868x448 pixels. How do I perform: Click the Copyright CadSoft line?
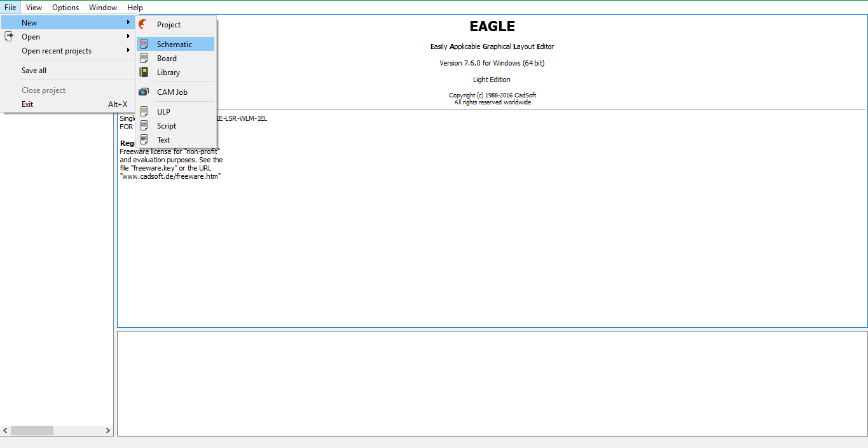click(x=492, y=95)
